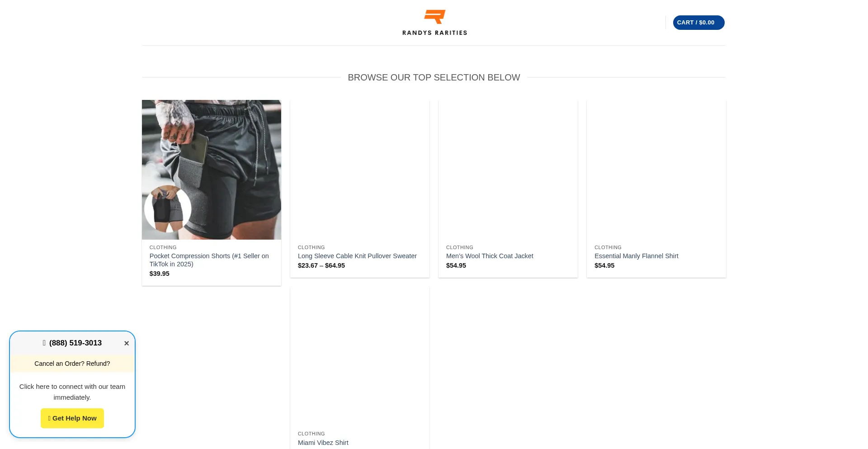Click 'Click here to connect with our team' text
Viewport: 868px width, 449px height.
(x=72, y=387)
